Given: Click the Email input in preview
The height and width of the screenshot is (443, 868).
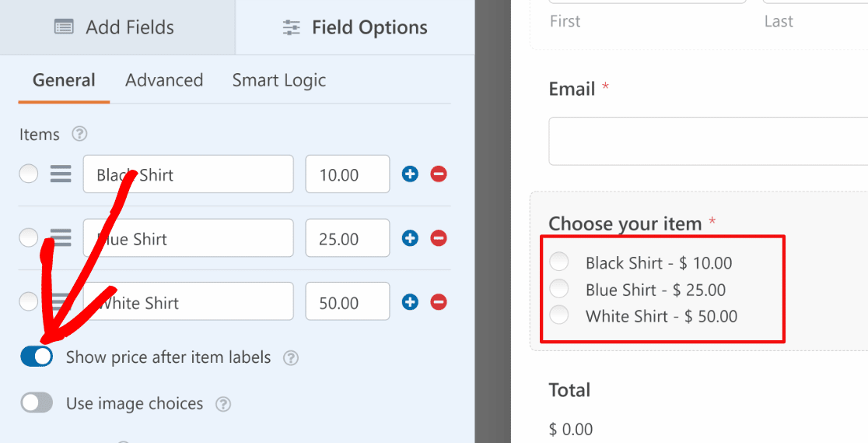Looking at the screenshot, I should (708, 141).
